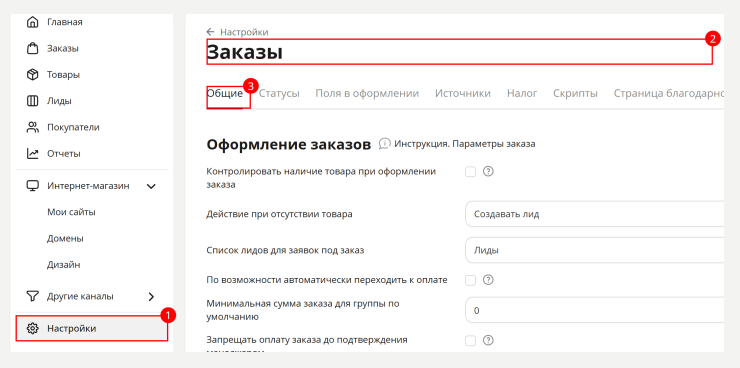The width and height of the screenshot is (740, 368).
Task: Click the home icon next to Главная
Action: pyautogui.click(x=32, y=22)
